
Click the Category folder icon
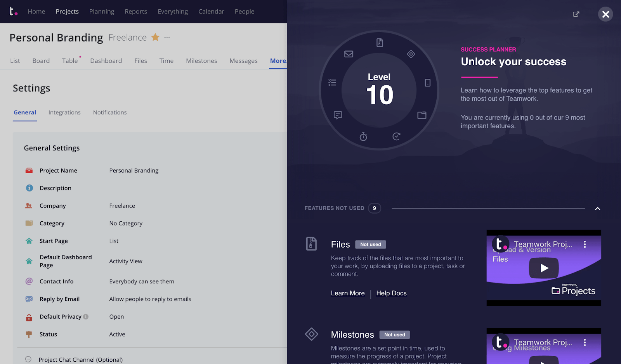[x=29, y=223]
